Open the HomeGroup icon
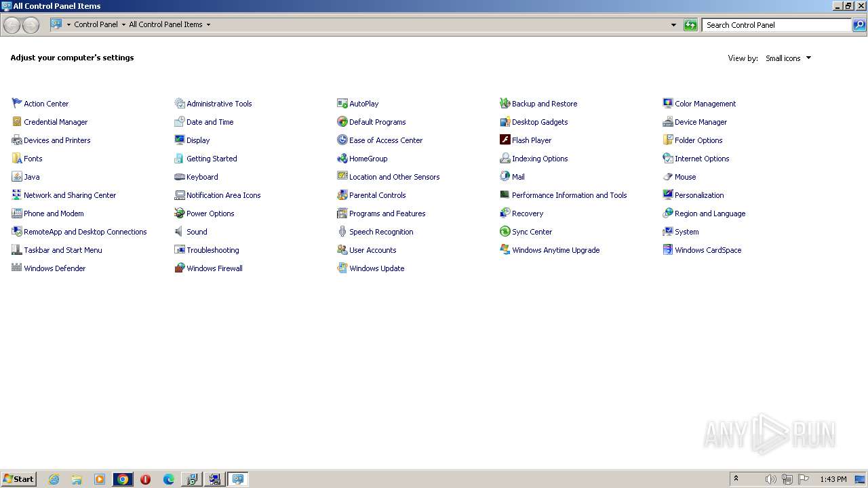 (x=342, y=158)
